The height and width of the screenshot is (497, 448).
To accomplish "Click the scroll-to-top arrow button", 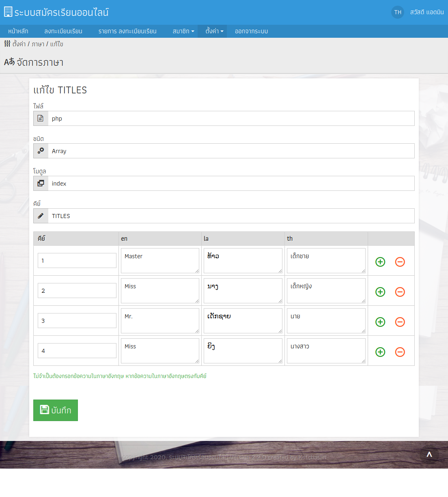I will [x=429, y=455].
